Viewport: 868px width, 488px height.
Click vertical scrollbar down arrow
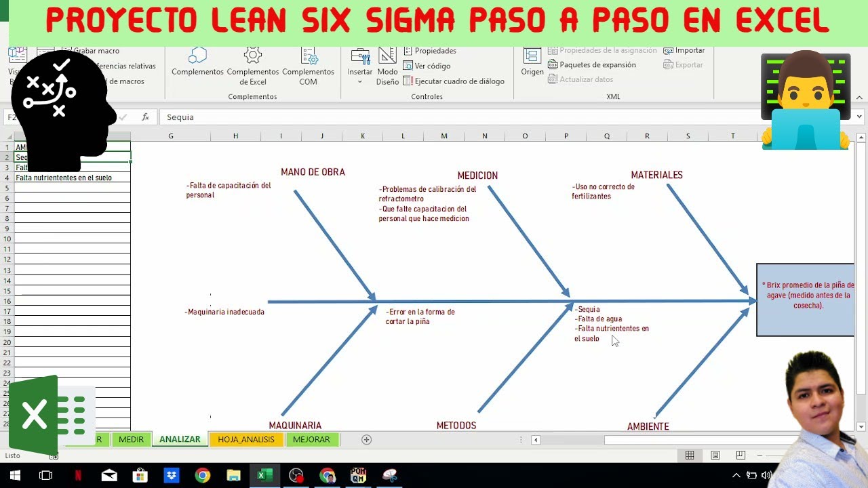coord(861,426)
